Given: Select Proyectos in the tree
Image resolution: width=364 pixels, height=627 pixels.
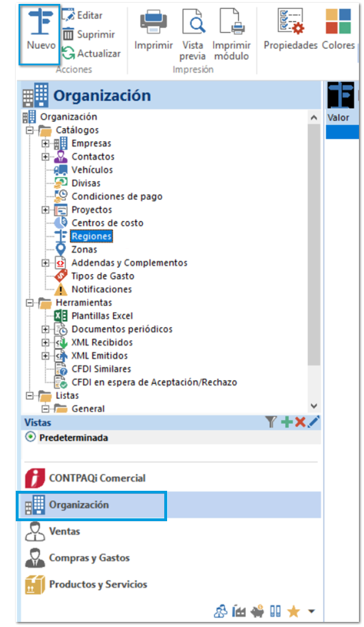Looking at the screenshot, I should [x=92, y=210].
